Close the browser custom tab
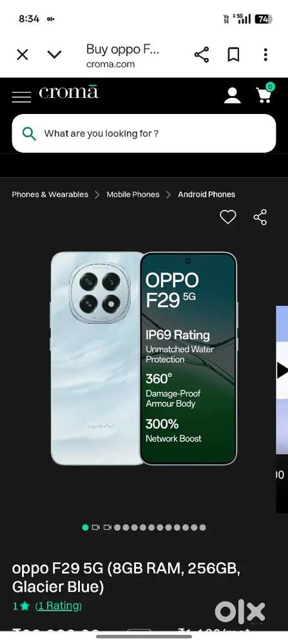Image resolution: width=288 pixels, height=644 pixels. [x=22, y=55]
